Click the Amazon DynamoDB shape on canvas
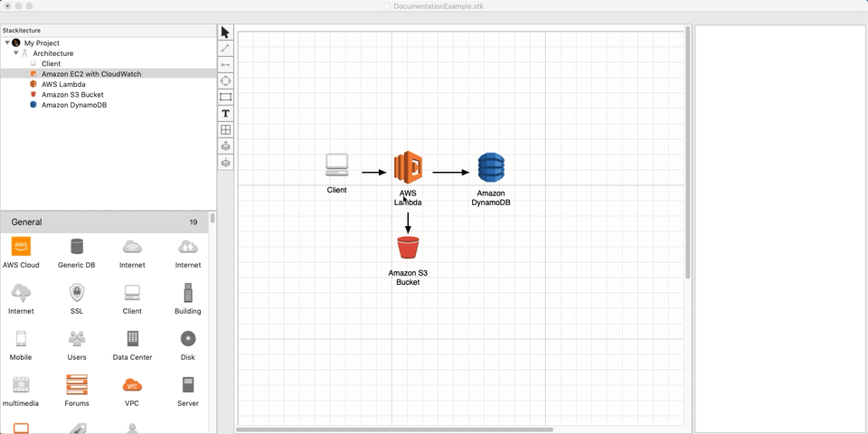 (491, 168)
